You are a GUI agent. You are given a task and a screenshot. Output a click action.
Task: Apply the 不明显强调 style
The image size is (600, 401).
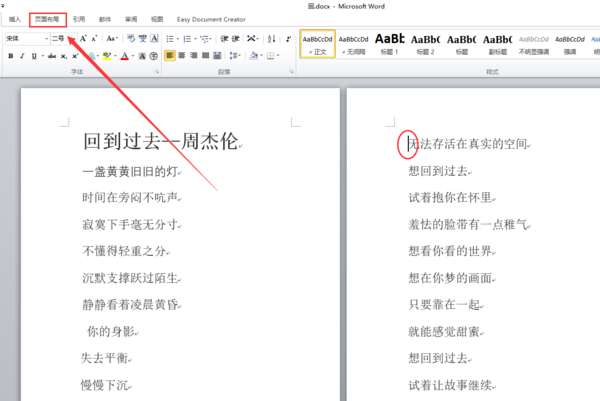coord(533,44)
